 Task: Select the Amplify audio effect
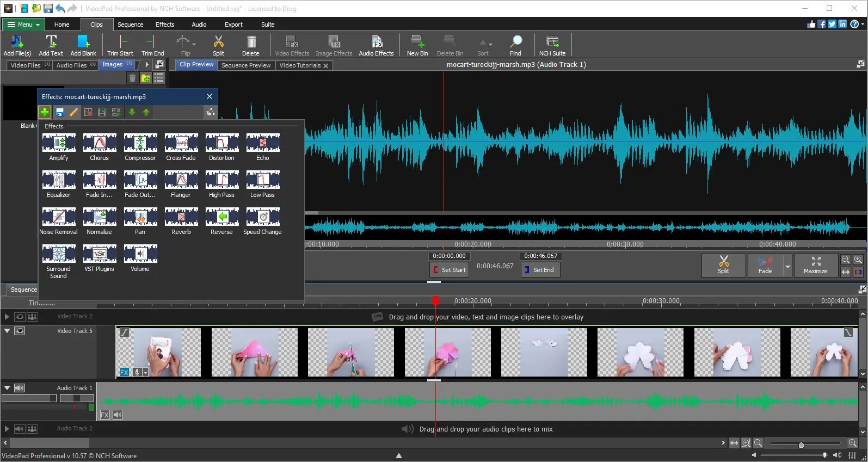coord(59,143)
